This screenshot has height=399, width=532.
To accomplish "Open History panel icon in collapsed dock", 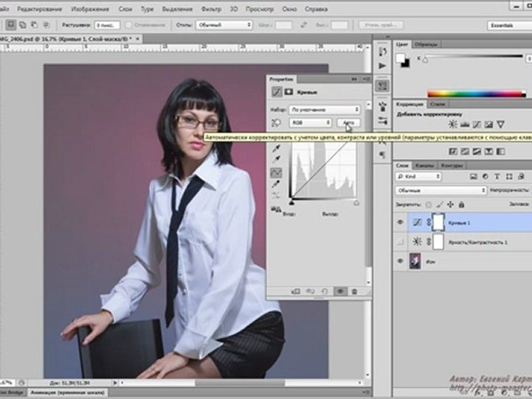I will click(x=382, y=52).
